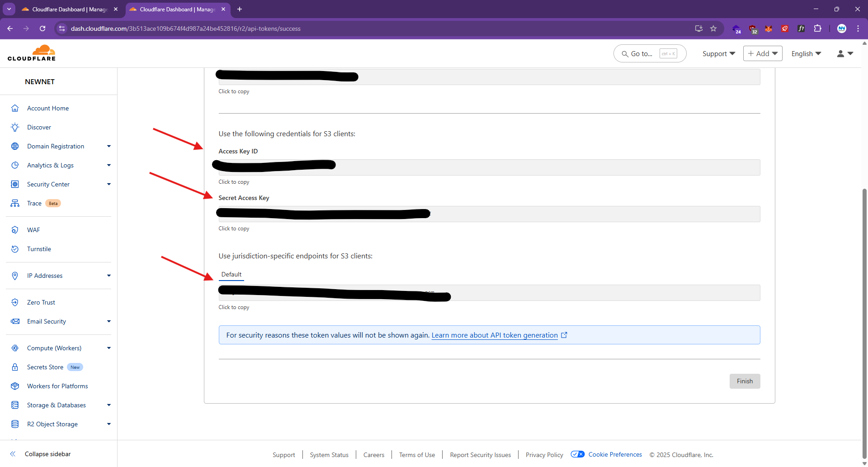Viewport: 868px width, 467px height.
Task: Expand the Domain Registration submenu
Action: tap(109, 146)
